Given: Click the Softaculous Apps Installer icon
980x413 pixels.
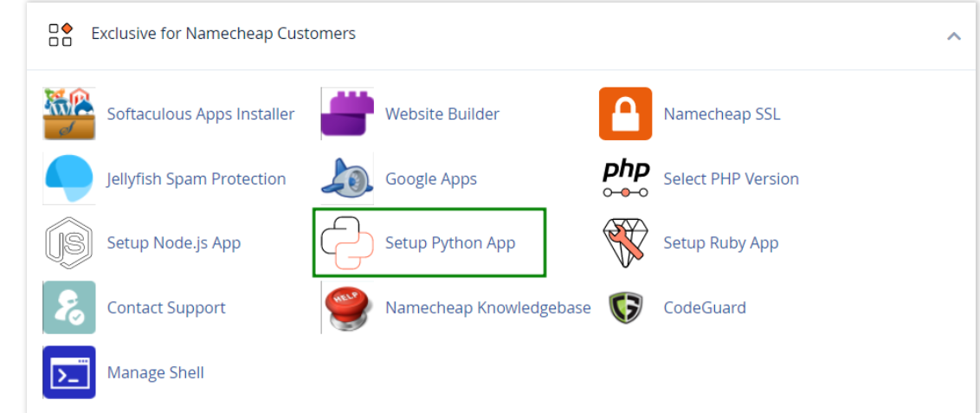Looking at the screenshot, I should pos(68,113).
